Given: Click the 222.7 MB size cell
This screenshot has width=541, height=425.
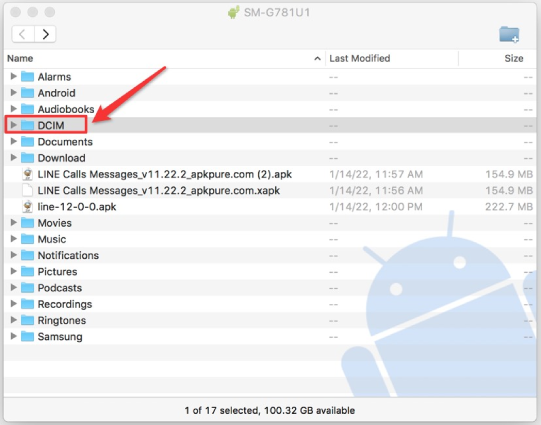Looking at the screenshot, I should [x=509, y=207].
